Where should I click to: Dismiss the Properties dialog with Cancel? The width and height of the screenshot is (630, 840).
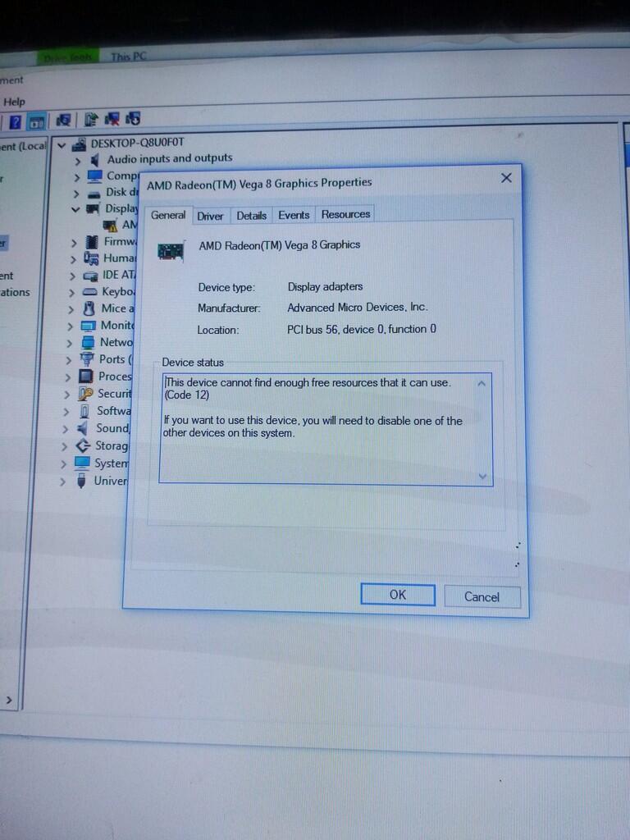click(x=482, y=597)
